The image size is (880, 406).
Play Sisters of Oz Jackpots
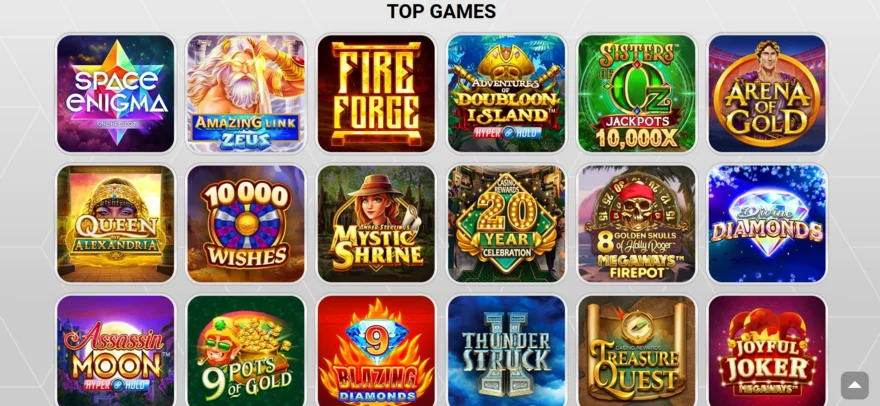click(x=637, y=93)
